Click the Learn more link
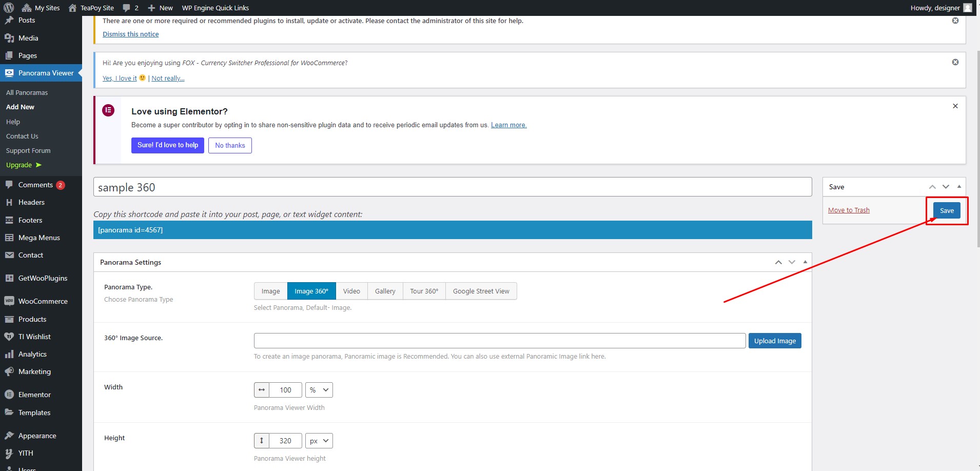 coord(509,125)
